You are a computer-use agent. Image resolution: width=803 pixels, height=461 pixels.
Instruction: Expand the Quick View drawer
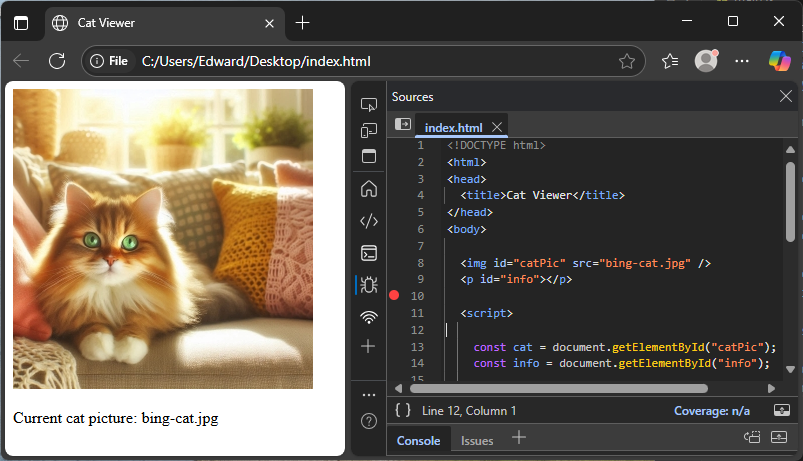coord(779,437)
